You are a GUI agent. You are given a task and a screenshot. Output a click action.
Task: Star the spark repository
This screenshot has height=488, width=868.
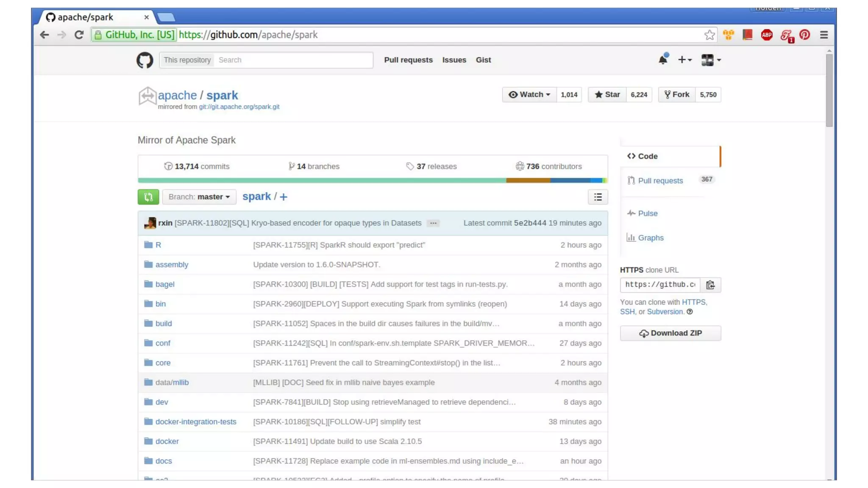tap(607, 94)
